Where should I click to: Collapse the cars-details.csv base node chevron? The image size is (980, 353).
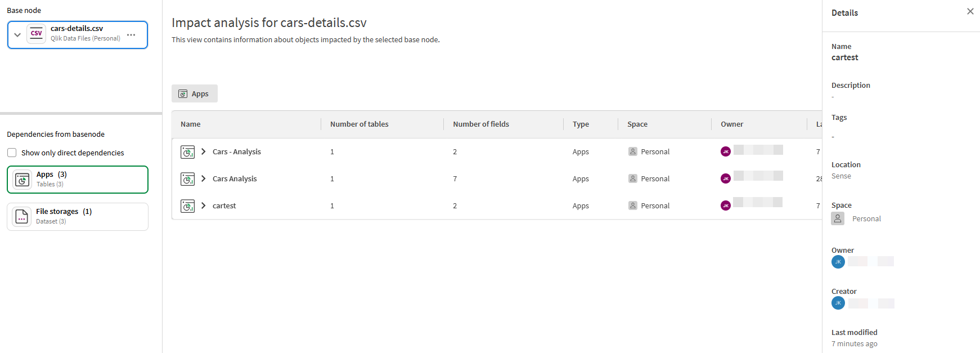(x=17, y=35)
